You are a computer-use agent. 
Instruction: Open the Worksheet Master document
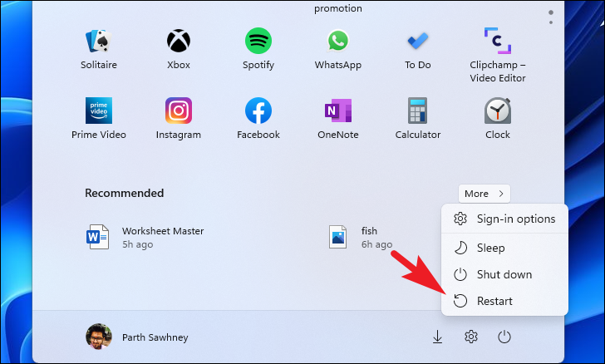pyautogui.click(x=145, y=237)
